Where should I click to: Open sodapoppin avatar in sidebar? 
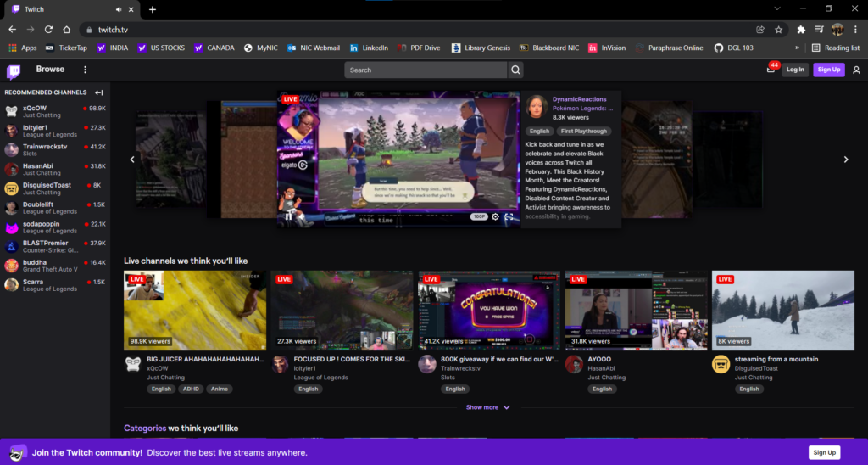[12, 227]
